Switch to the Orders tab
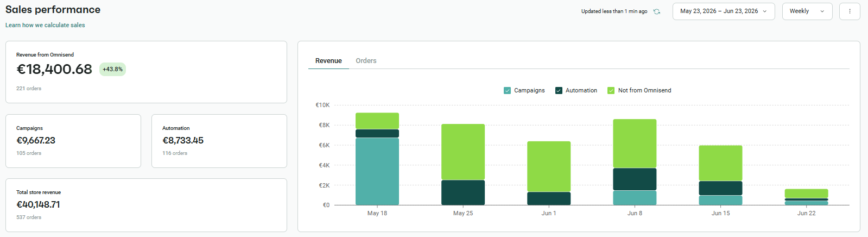Viewport: 868px width, 237px height. (366, 61)
